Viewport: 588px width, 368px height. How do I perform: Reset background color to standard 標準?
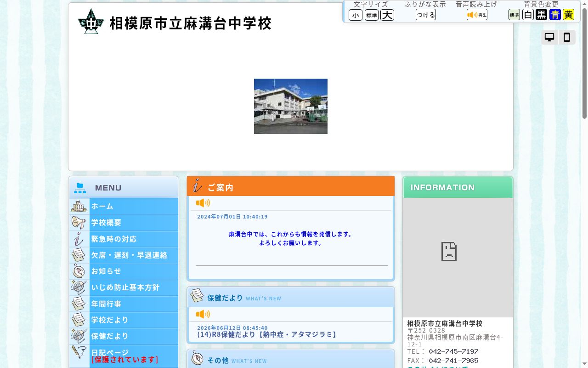click(514, 15)
